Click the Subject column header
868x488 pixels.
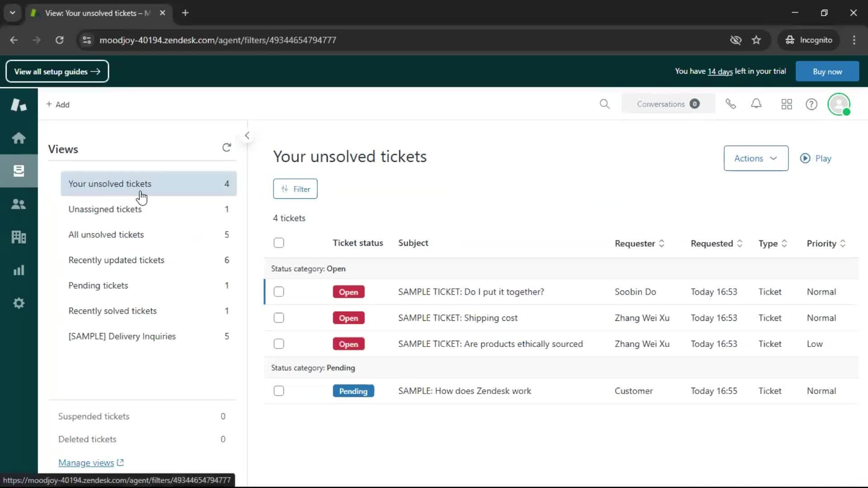click(413, 243)
